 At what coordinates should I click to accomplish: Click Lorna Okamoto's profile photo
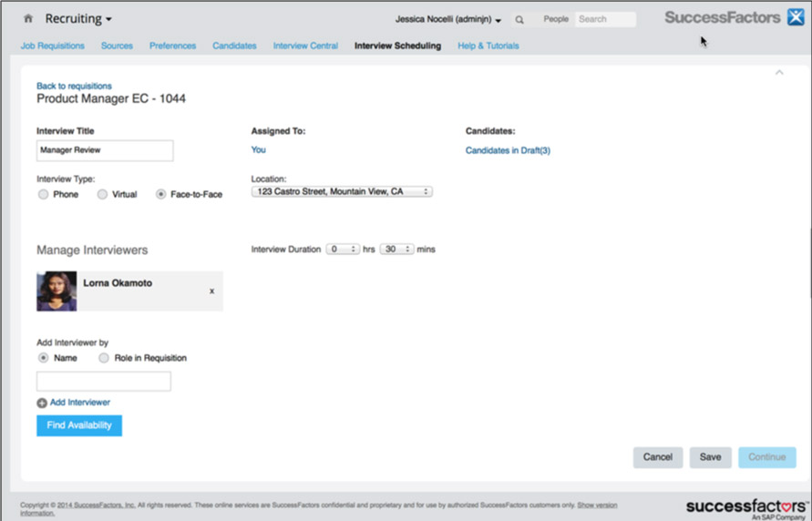(x=57, y=291)
